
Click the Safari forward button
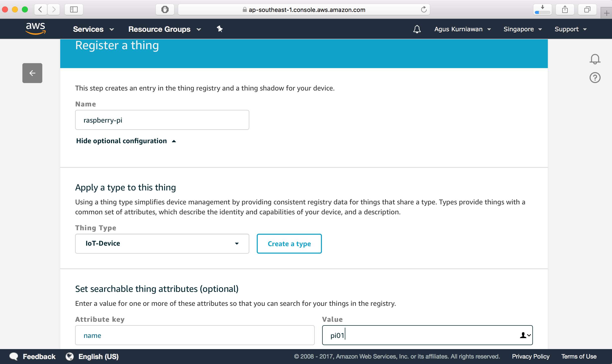pos(53,9)
